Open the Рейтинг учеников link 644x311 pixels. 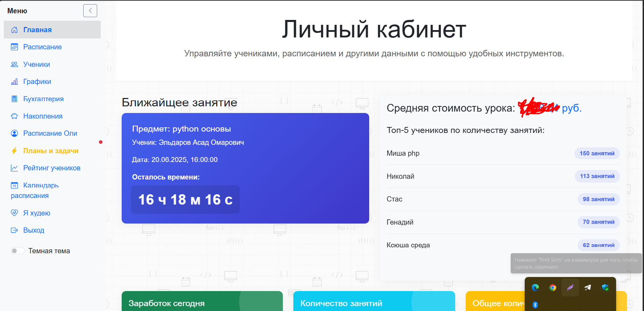coord(52,168)
